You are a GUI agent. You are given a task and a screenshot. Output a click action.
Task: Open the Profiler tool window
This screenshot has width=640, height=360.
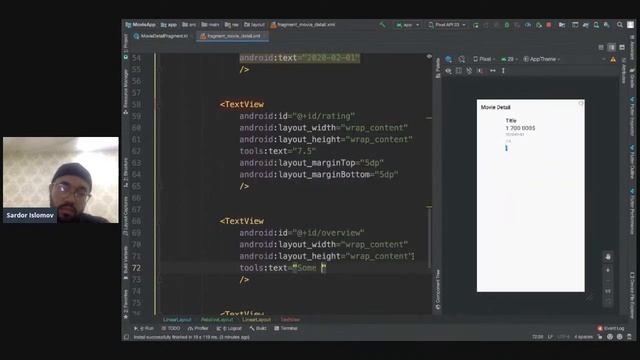pyautogui.click(x=198, y=328)
